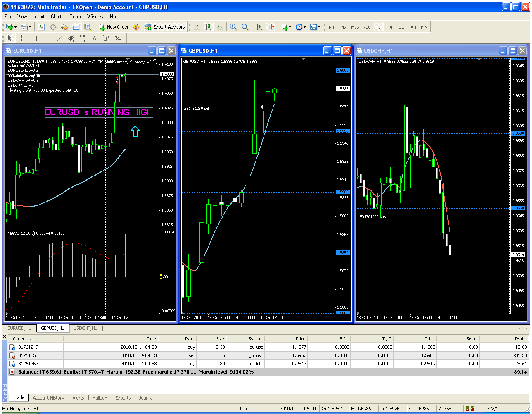Draw a vertical line tool

coord(36,38)
